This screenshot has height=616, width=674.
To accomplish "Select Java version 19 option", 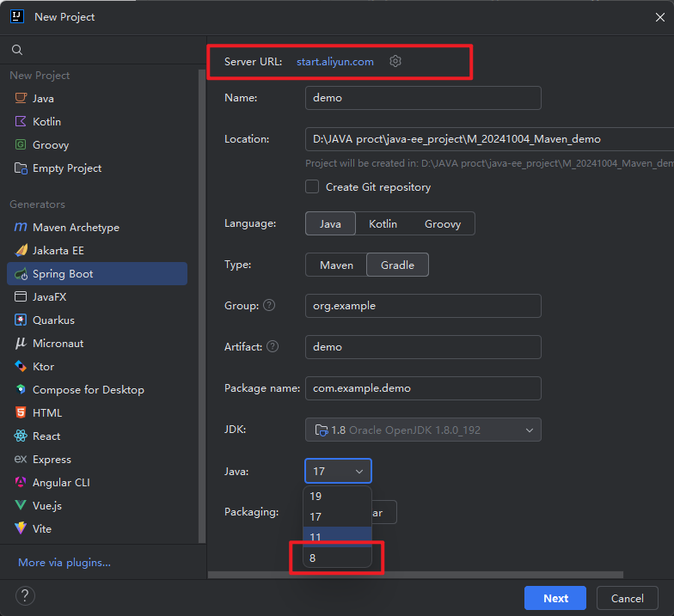I will [337, 497].
